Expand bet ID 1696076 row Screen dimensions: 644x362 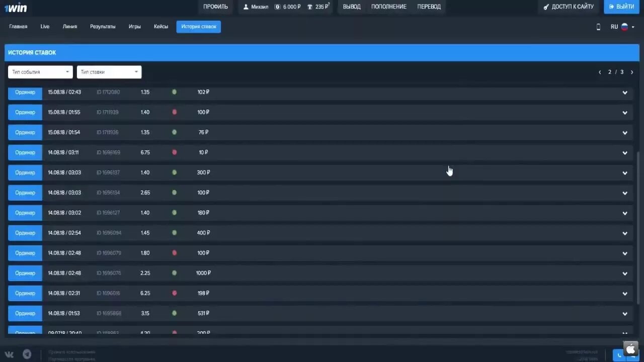point(625,274)
